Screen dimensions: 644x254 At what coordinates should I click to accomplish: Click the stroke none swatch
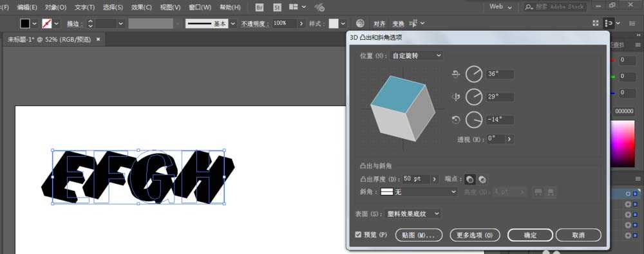47,23
